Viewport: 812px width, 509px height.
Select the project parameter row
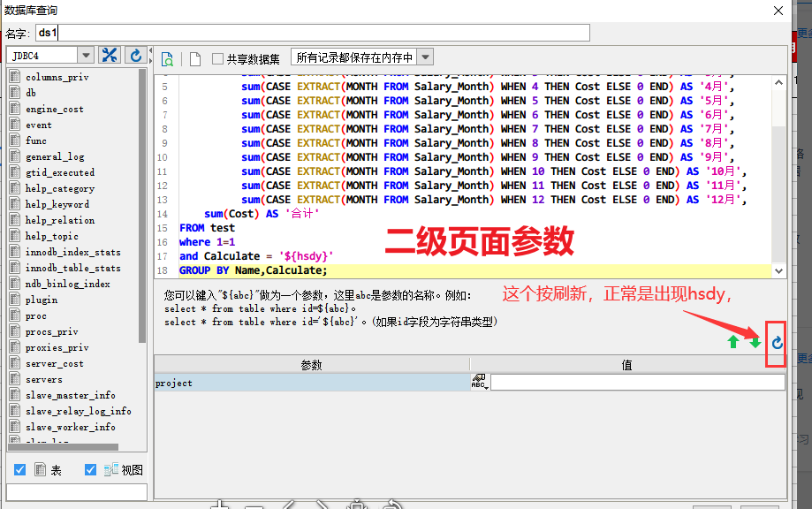point(312,383)
